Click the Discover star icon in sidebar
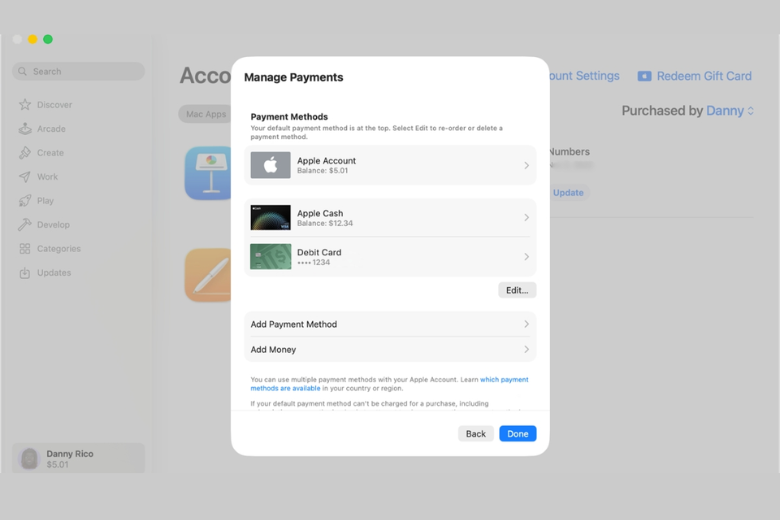The width and height of the screenshot is (780, 520). click(25, 104)
